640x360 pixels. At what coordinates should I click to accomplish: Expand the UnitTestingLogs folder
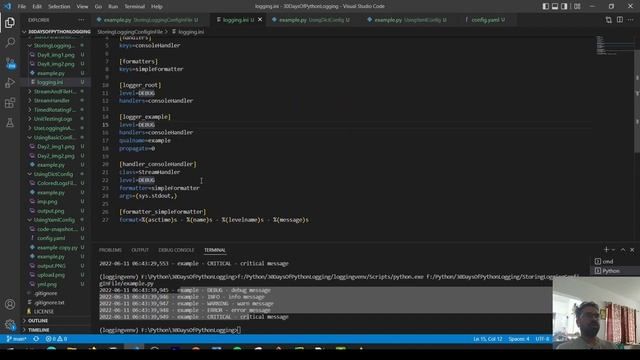click(53, 119)
